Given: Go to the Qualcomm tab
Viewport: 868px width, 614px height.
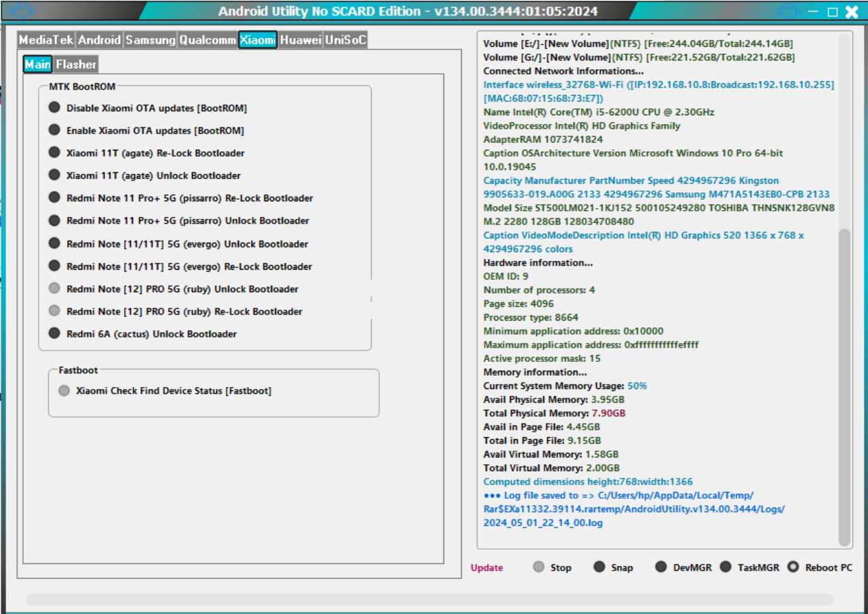Looking at the screenshot, I should tap(208, 40).
